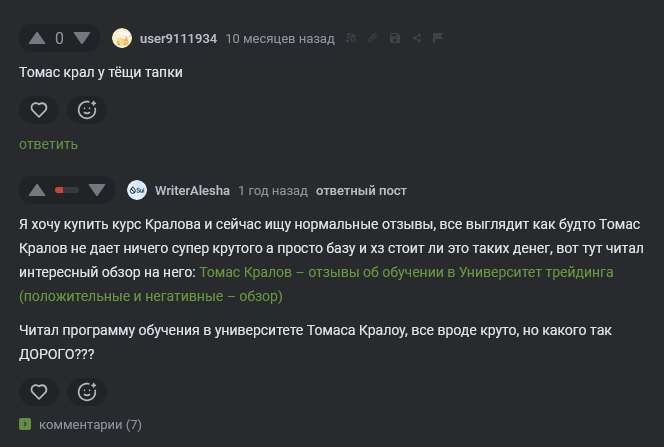The image size is (664, 447).
Task: Toggle the heart on WriterAlesha's post
Action: point(38,391)
